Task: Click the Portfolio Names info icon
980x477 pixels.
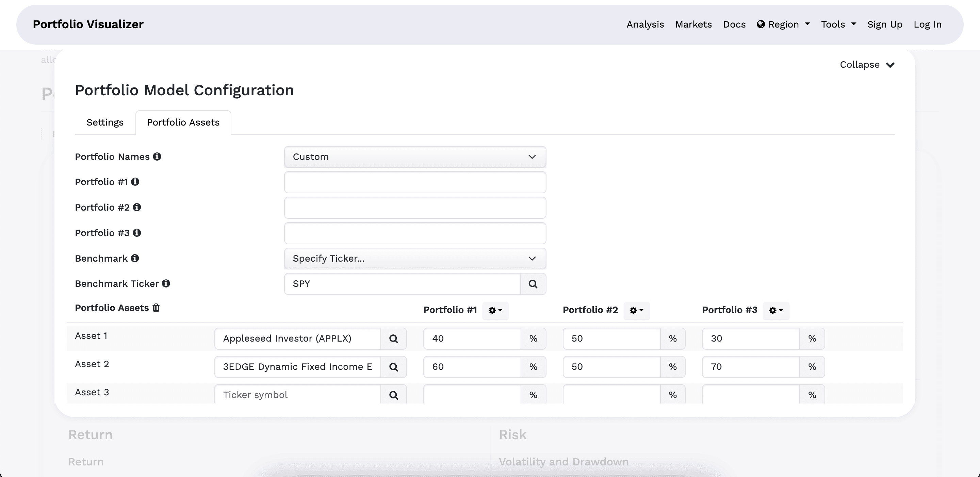Action: pyautogui.click(x=157, y=157)
